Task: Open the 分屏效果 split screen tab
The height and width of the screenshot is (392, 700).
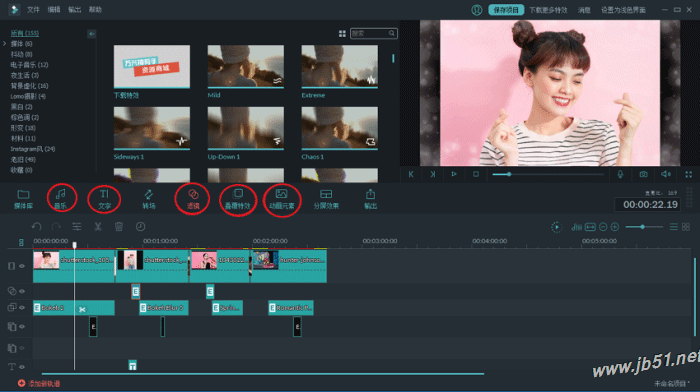Action: (326, 199)
